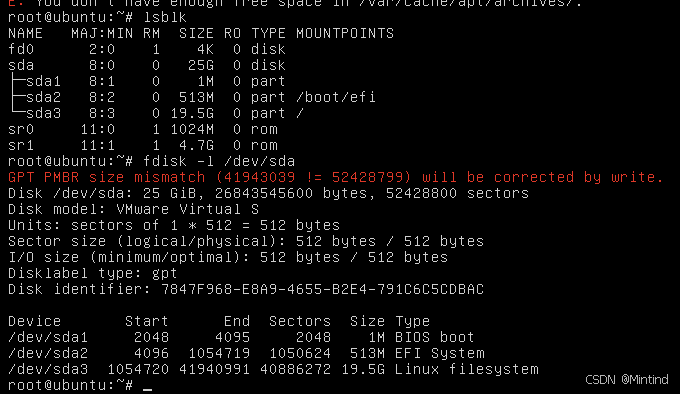Click the MOUNTPOINTS column header
680x394 pixels.
point(345,33)
